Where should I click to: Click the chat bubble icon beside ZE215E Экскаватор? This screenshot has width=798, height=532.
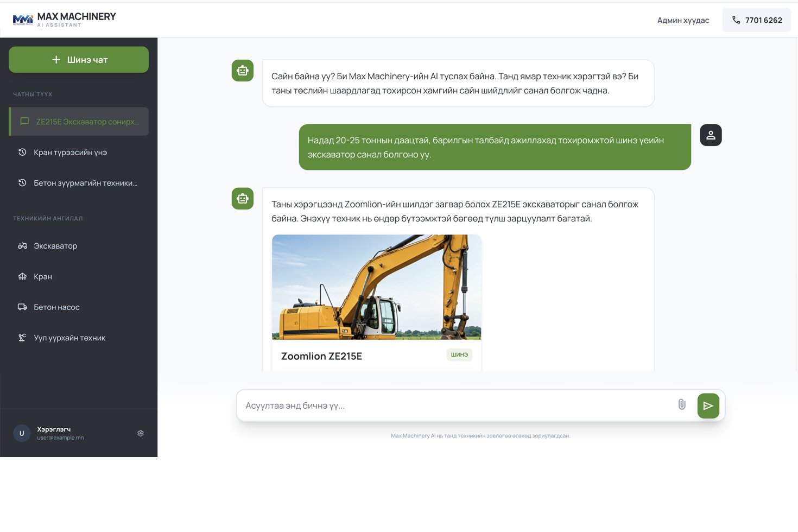click(24, 122)
